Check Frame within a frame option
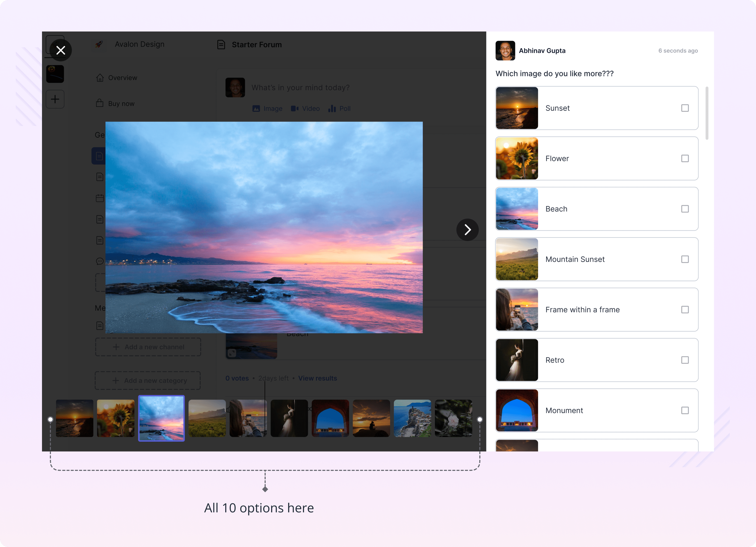The image size is (756, 547). pyautogui.click(x=685, y=309)
